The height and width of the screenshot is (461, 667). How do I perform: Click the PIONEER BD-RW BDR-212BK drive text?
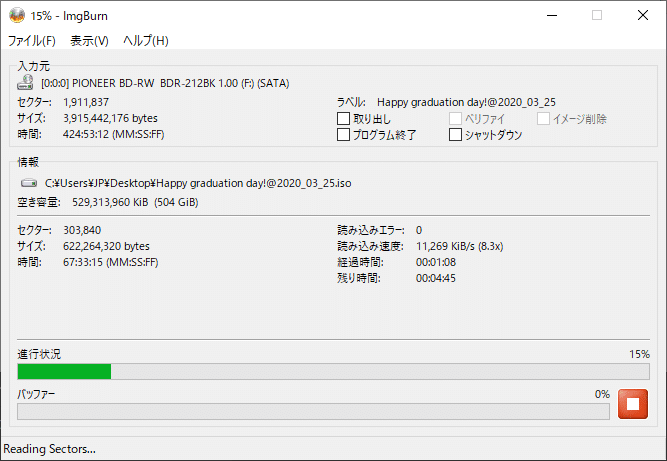165,83
